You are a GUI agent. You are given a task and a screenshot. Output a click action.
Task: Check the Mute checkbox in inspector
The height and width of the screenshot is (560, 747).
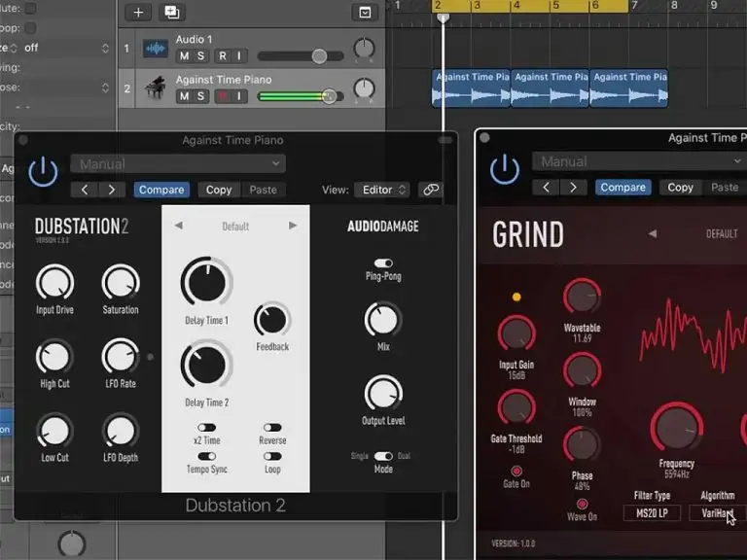coord(30,8)
